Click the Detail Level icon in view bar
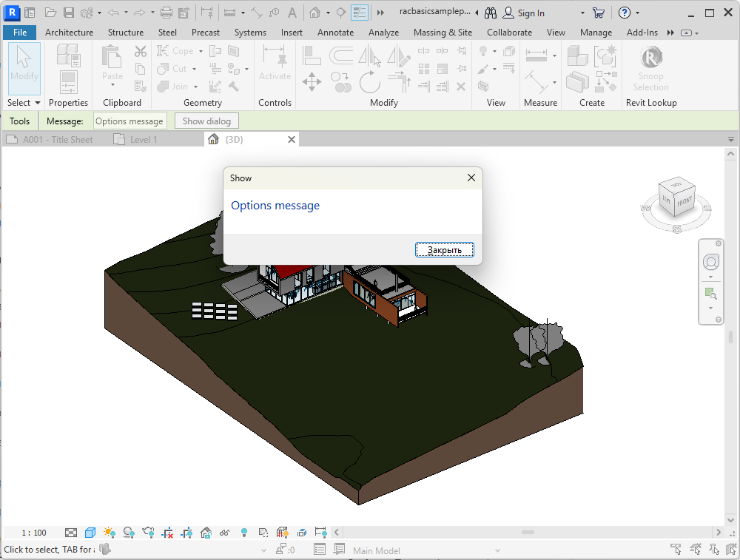Viewport: 740px width, 560px height. [71, 532]
